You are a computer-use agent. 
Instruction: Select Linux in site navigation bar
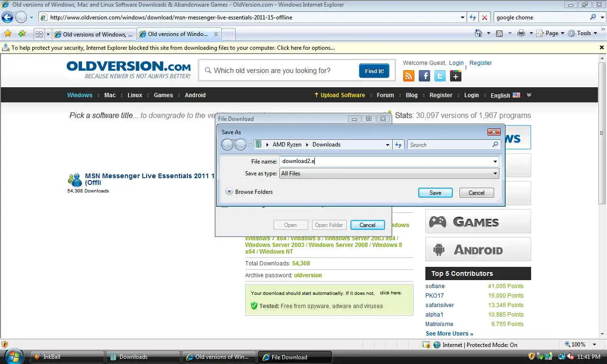click(135, 95)
